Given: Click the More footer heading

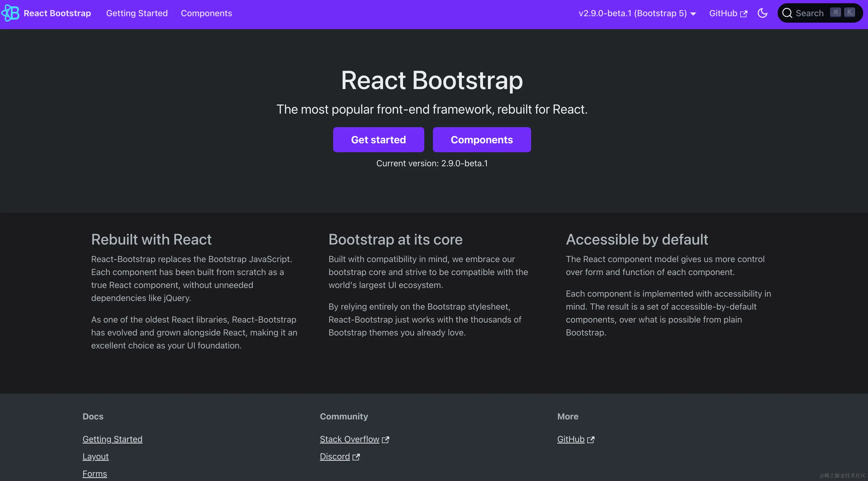Looking at the screenshot, I should coord(568,417).
